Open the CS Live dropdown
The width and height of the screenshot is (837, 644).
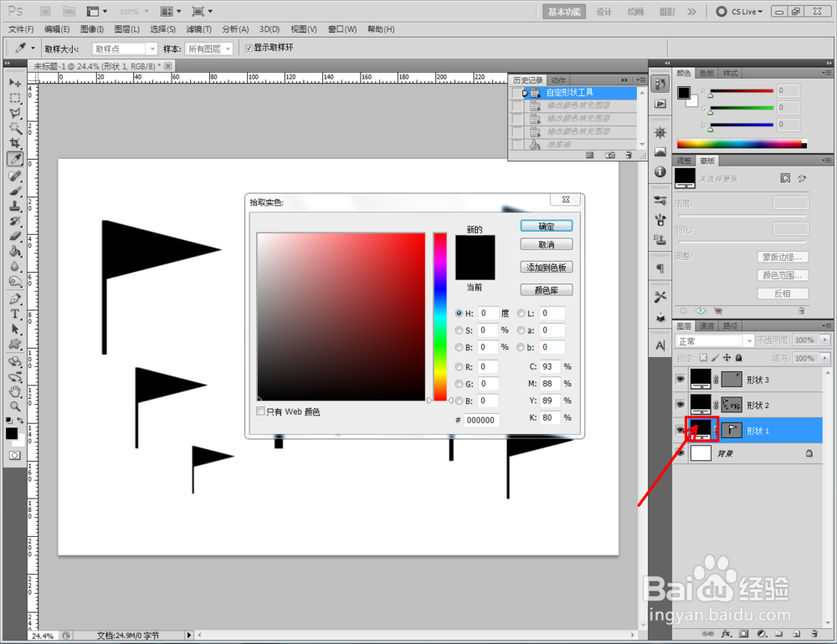[740, 11]
